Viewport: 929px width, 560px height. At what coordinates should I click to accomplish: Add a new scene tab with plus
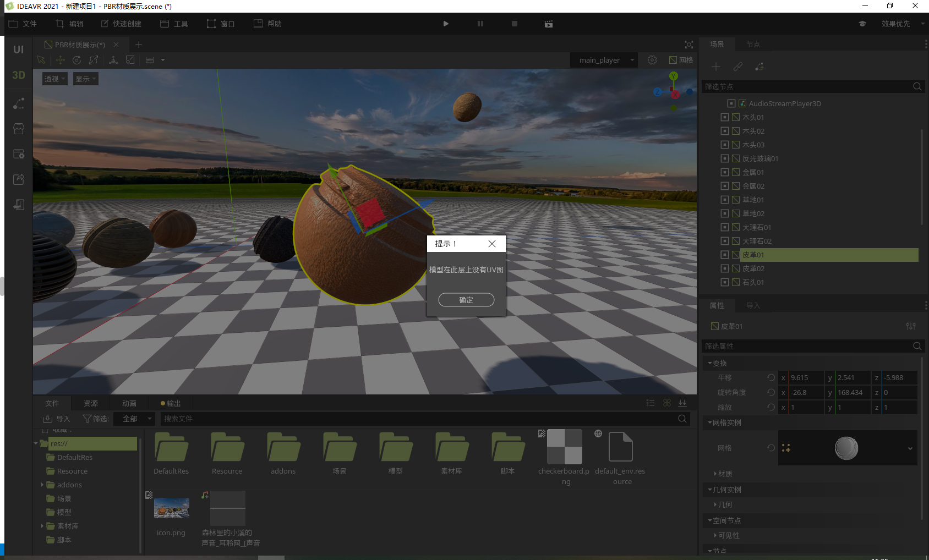(x=139, y=45)
